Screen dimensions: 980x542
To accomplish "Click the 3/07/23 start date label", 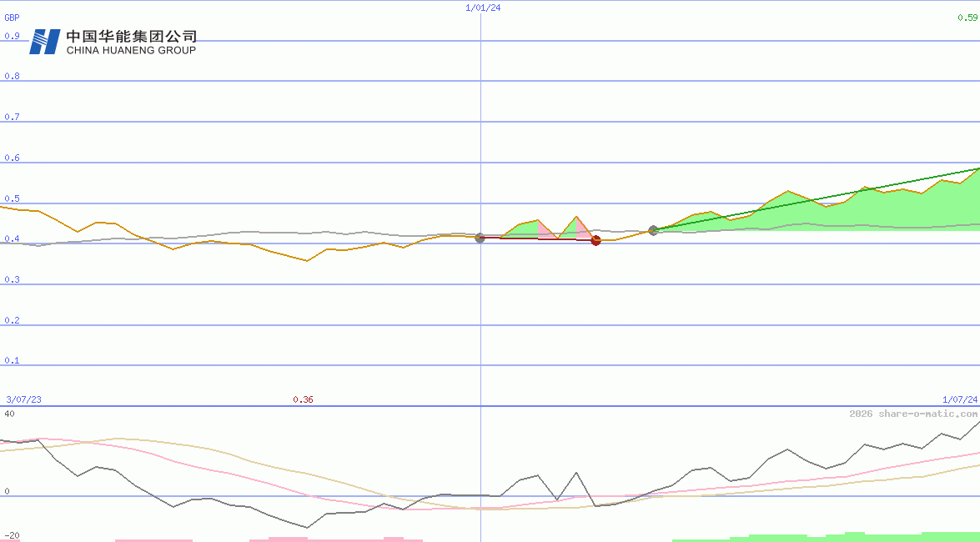I will [23, 399].
